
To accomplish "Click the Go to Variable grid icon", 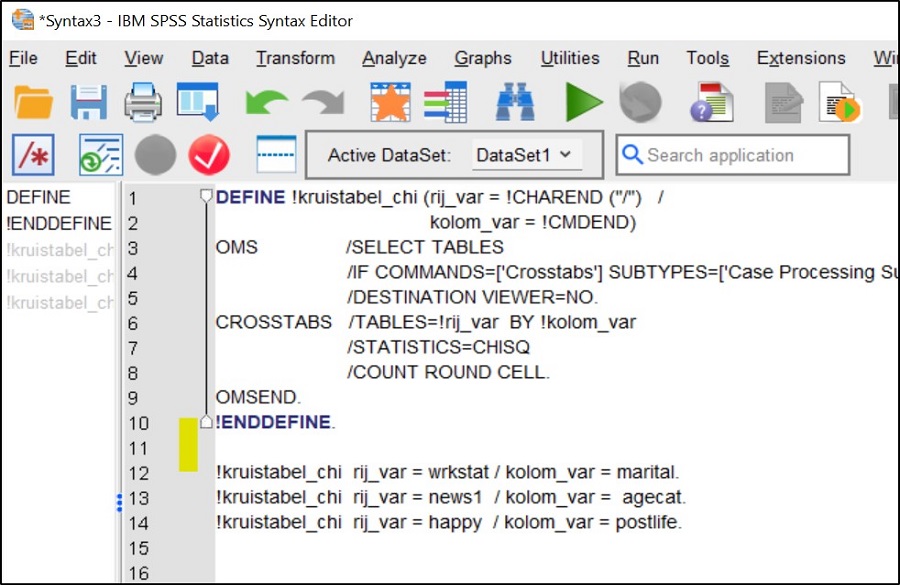I will [445, 102].
